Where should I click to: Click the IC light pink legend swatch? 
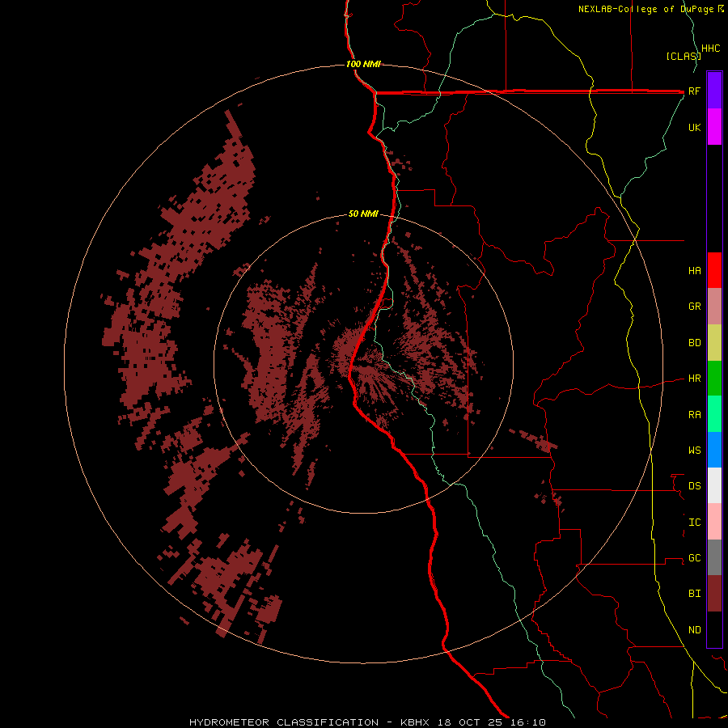714,522
